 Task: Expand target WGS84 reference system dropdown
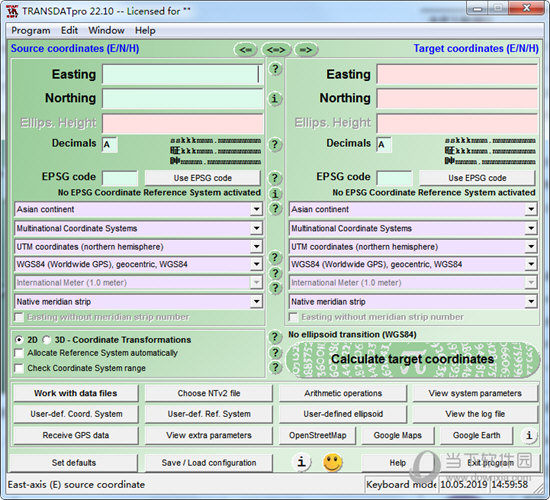coord(531,264)
